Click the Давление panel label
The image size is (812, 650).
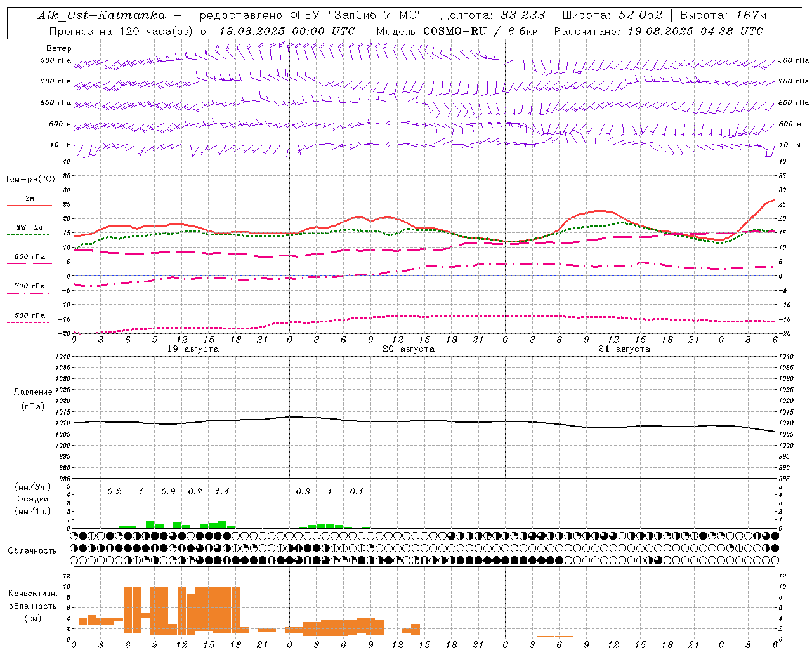coord(33,392)
